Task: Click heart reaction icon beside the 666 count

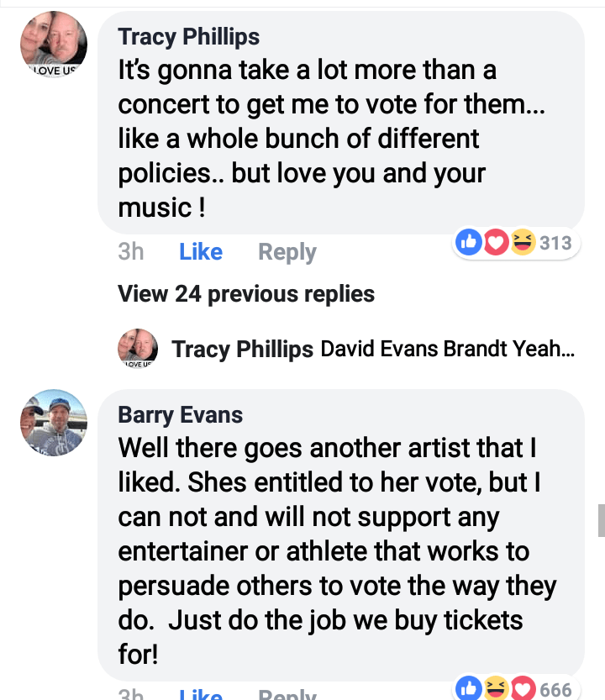Action: point(523,689)
